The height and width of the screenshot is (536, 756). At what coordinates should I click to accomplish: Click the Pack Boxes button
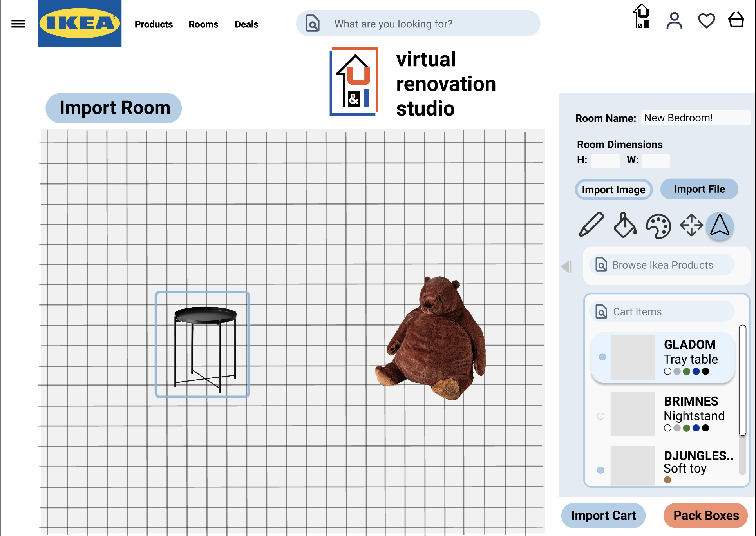point(706,516)
